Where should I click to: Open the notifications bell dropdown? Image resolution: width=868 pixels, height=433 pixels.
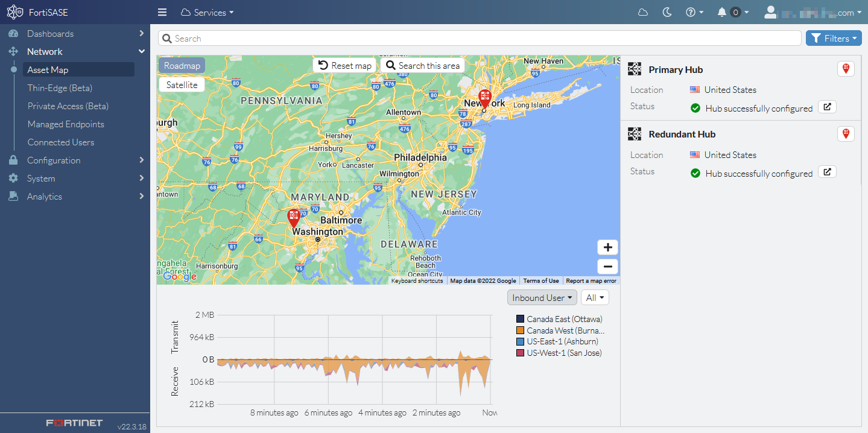tap(733, 12)
